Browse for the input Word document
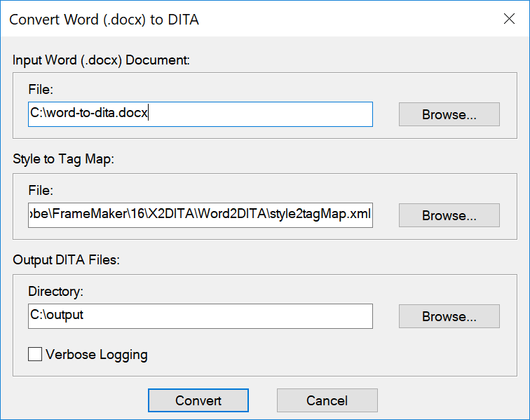Screen dimensions: 530x420 [449, 114]
